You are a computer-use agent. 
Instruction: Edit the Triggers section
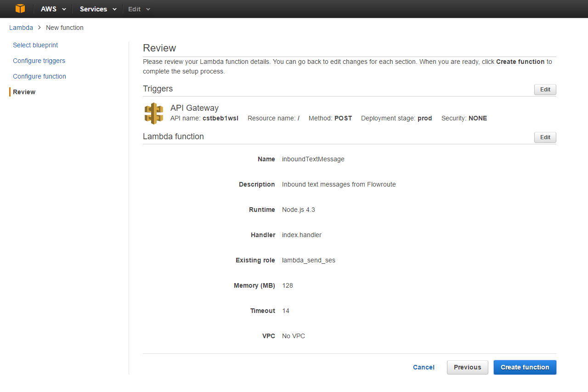tap(545, 90)
